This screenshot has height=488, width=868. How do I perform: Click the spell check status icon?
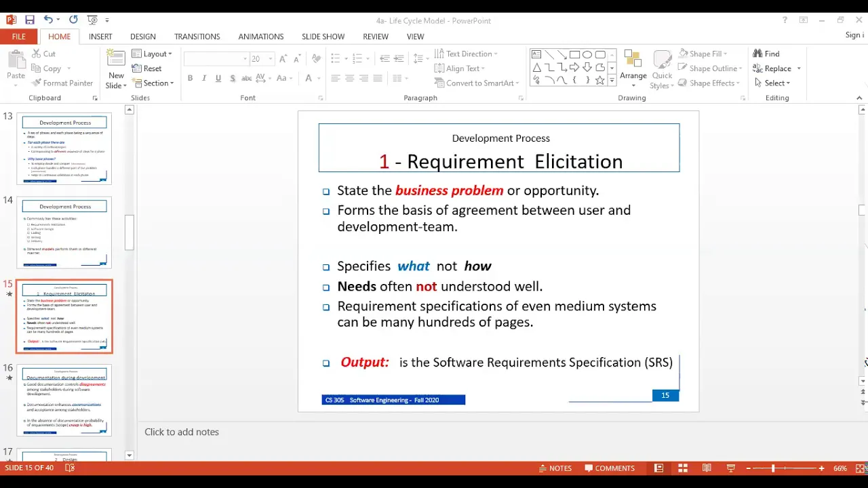tap(69, 468)
